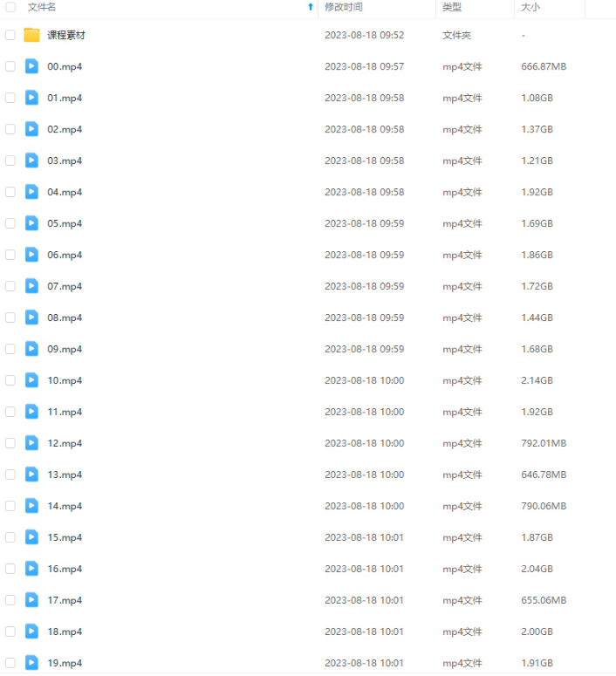
Task: Click the video icon for 16.mp4
Action: click(31, 569)
